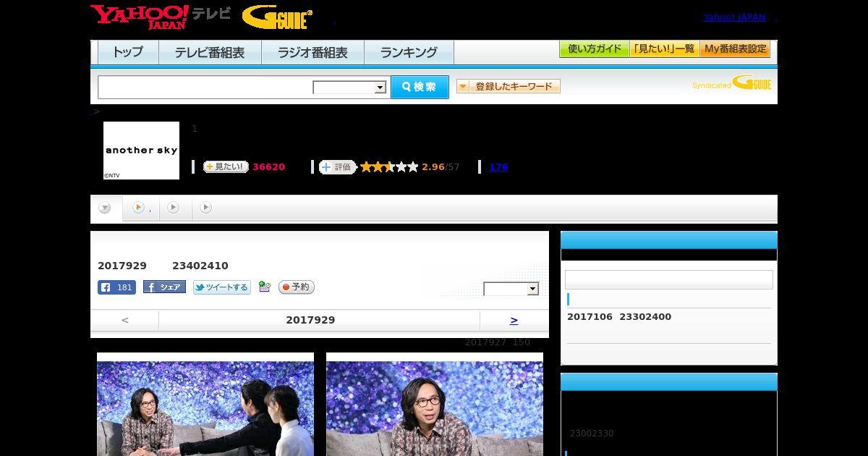Open the 「見たい!」一覧 list
The image size is (868, 456).
click(x=664, y=49)
